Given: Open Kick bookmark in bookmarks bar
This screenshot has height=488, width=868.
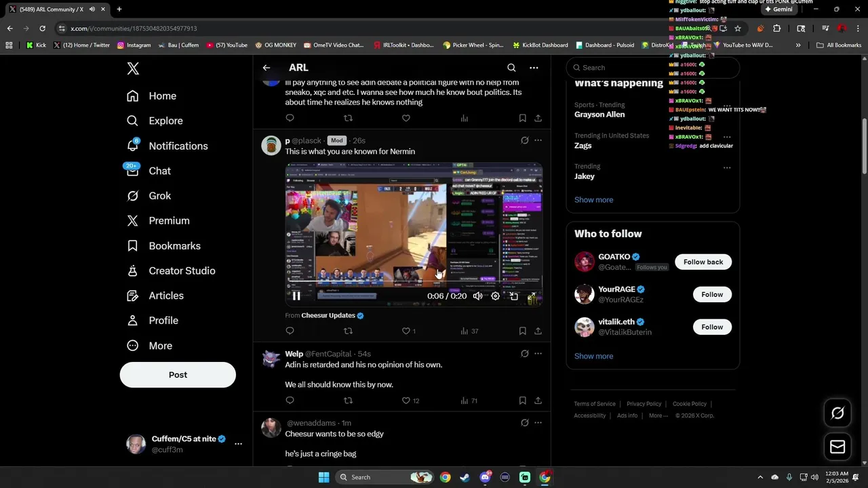Looking at the screenshot, I should 36,45.
